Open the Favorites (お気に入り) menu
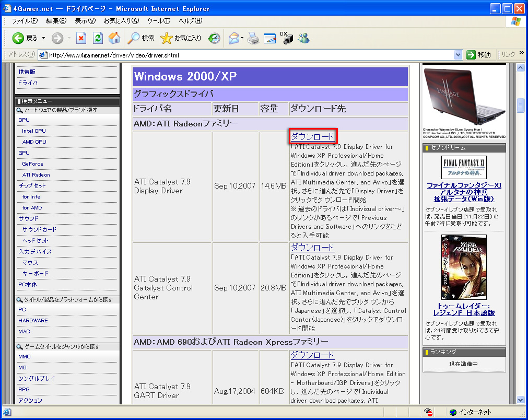The height and width of the screenshot is (420, 528). [122, 21]
